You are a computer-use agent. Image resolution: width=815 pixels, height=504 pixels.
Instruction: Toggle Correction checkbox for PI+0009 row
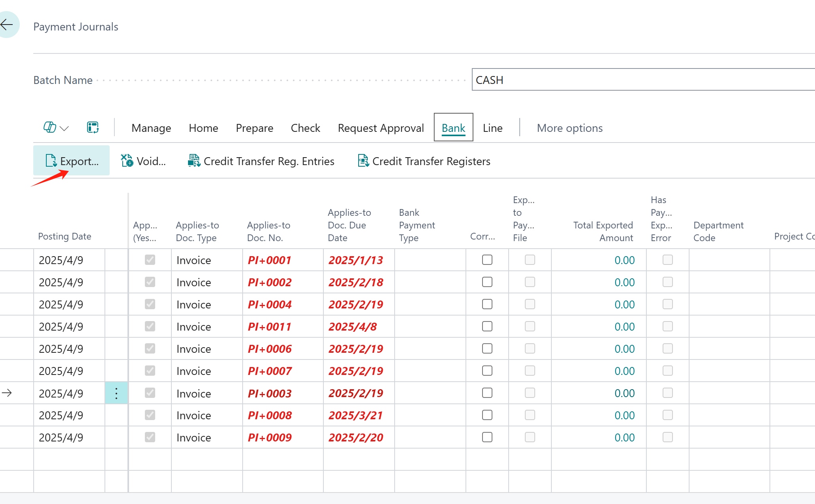(487, 437)
